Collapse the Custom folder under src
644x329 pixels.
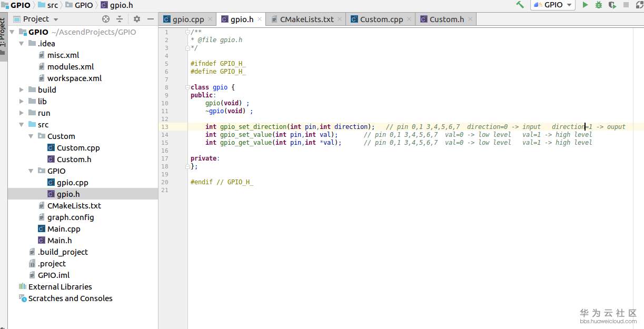tap(31, 136)
